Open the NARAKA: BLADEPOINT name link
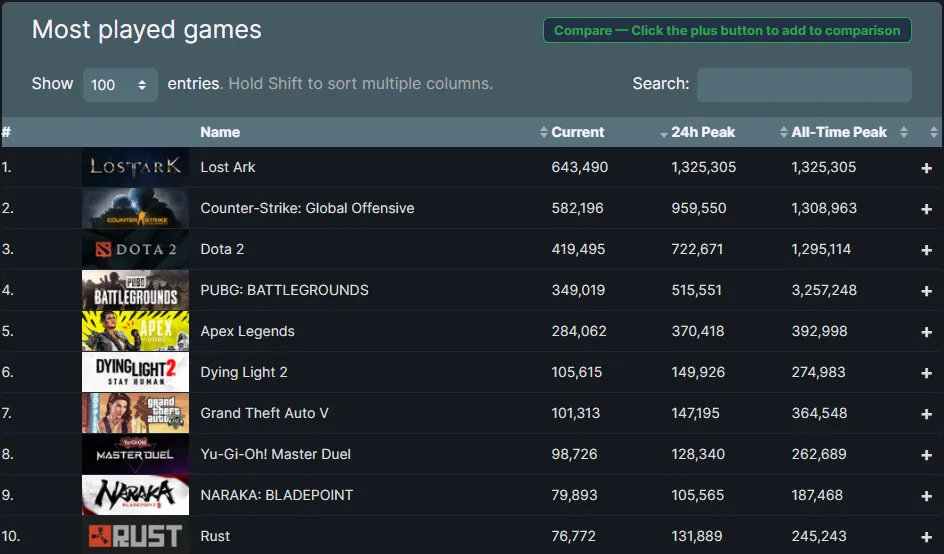 [276, 494]
